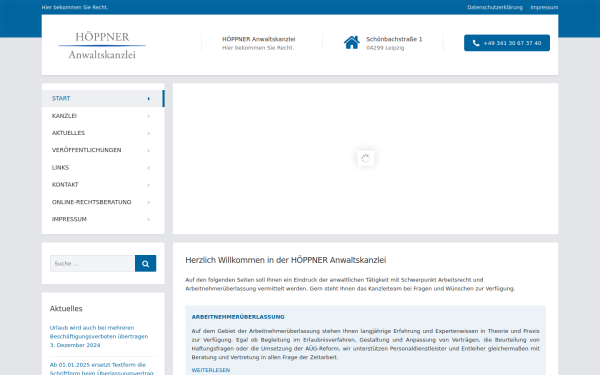
Task: Expand the arrow beside IMPRESSUM
Action: coord(148,219)
